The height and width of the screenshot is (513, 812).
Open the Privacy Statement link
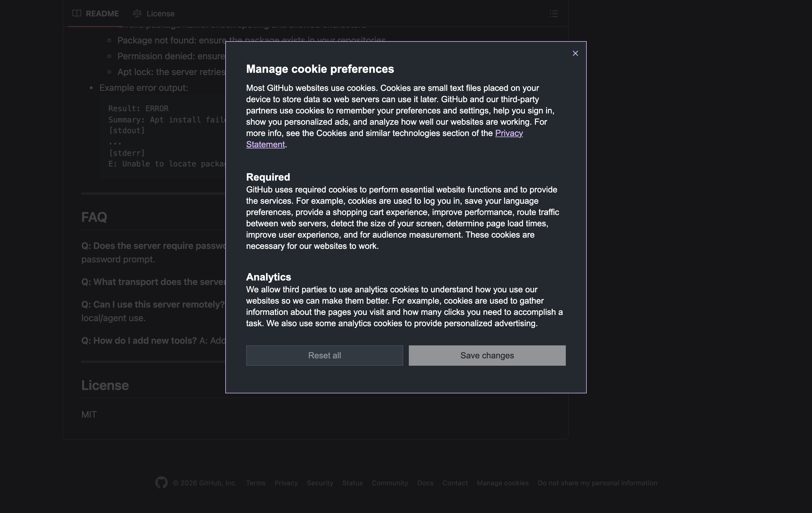[x=508, y=133]
